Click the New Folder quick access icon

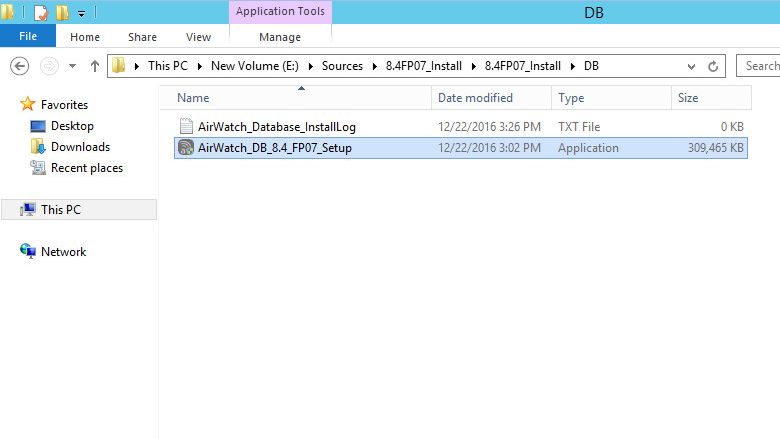pos(63,12)
